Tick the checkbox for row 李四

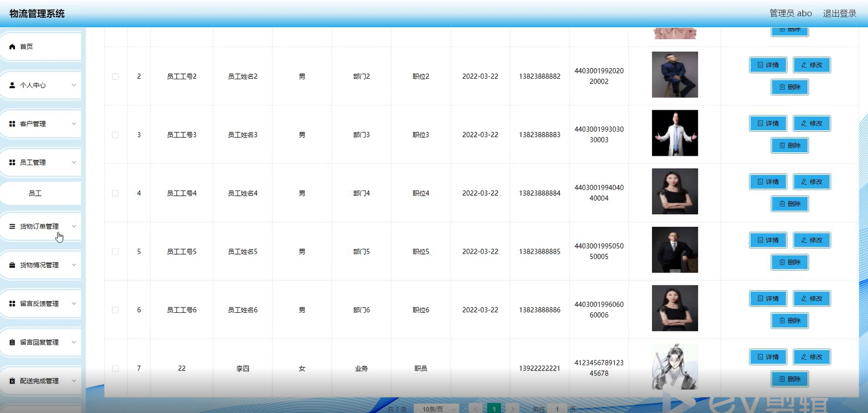click(115, 369)
